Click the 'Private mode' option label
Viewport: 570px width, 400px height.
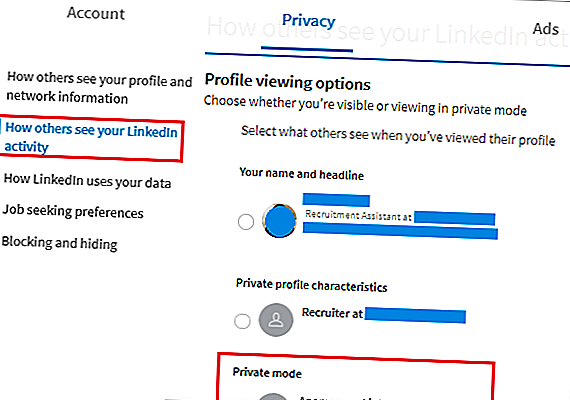pos(267,373)
